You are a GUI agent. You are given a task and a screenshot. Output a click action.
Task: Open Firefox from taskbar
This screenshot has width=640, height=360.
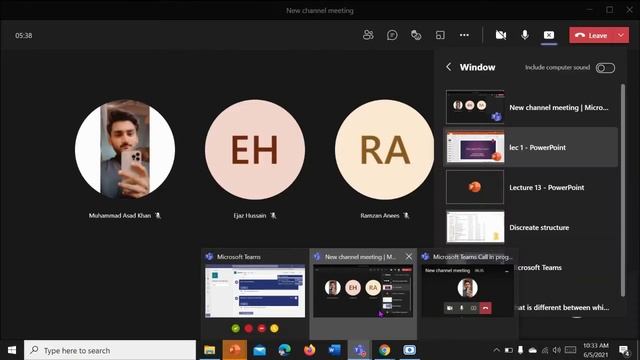point(309,350)
